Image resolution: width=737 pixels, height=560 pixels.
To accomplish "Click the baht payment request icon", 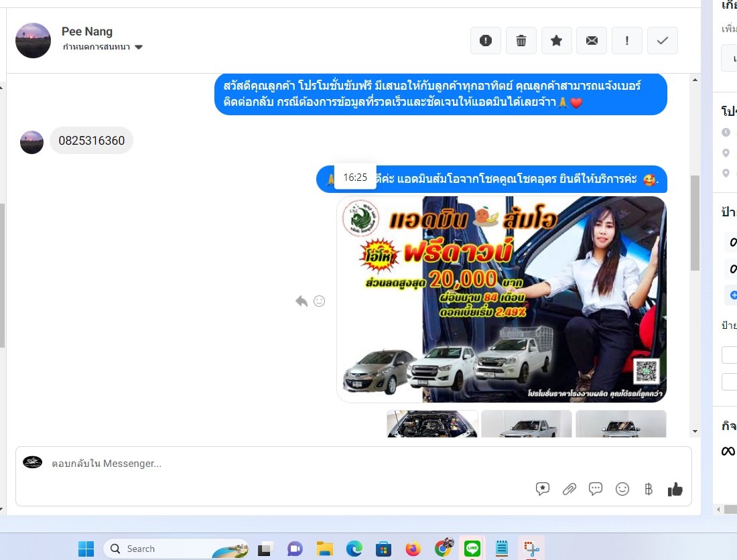I will (648, 489).
